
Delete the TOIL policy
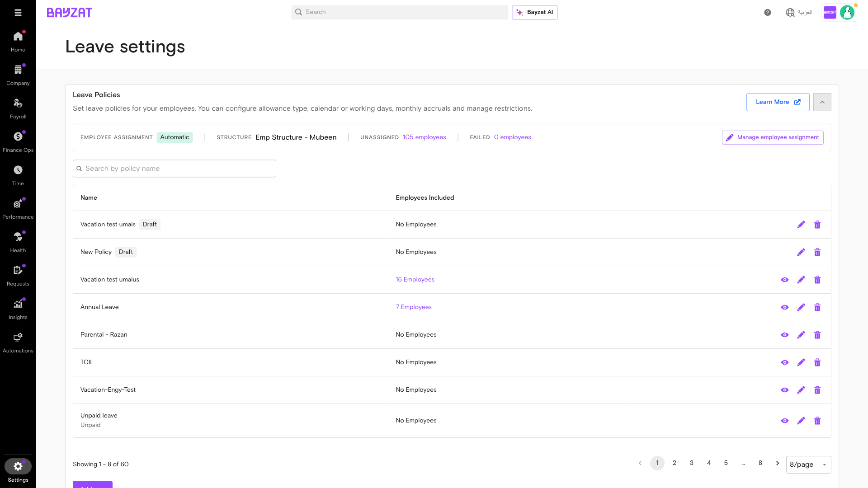[817, 362]
